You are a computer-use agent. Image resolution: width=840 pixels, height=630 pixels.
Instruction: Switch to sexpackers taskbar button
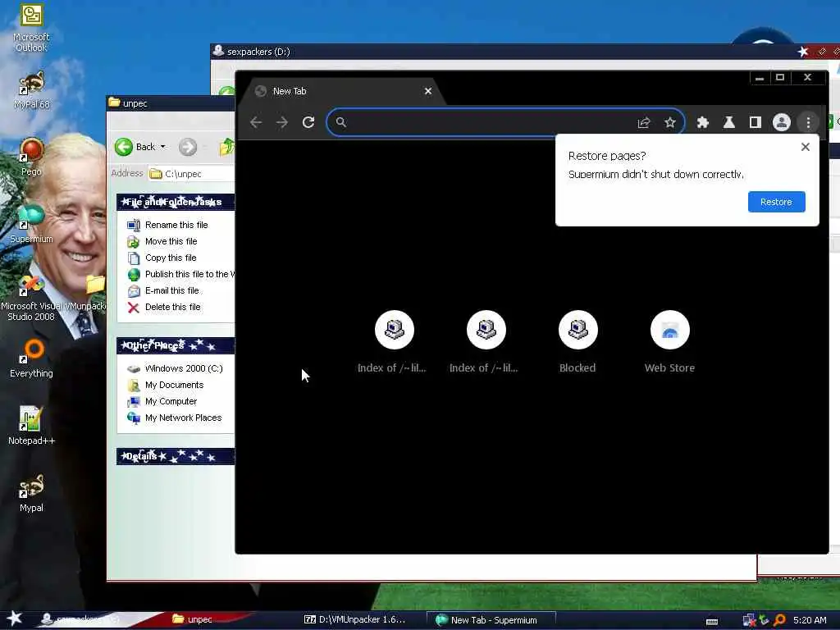80,619
